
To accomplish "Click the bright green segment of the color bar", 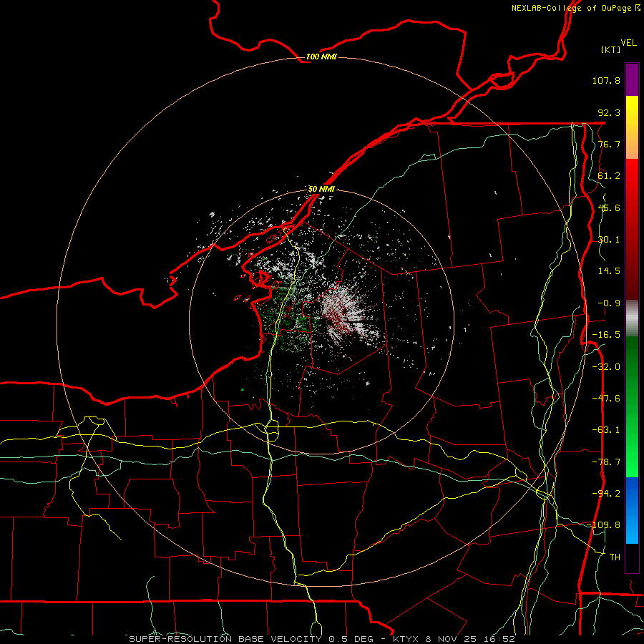I will [632, 406].
